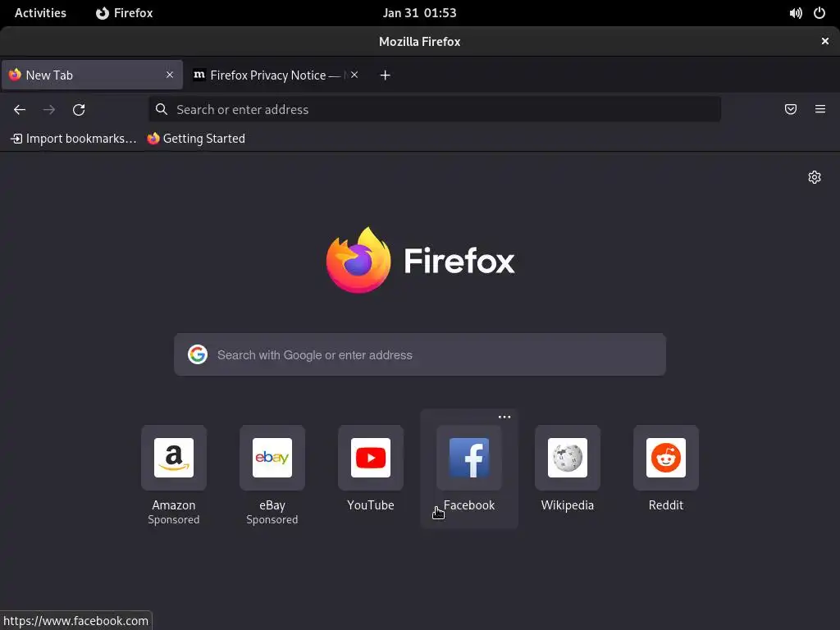
Task: Open the YouTube shortcut tile
Action: [371, 458]
